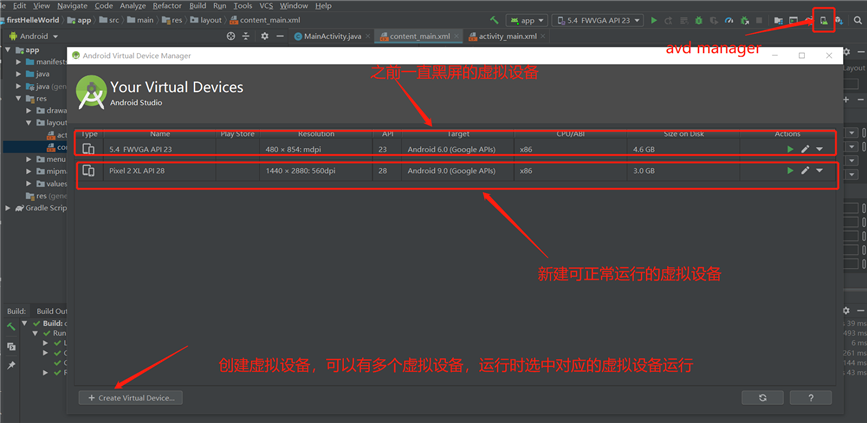Launch the 5.4 FWVGA API 23 device

[790, 149]
